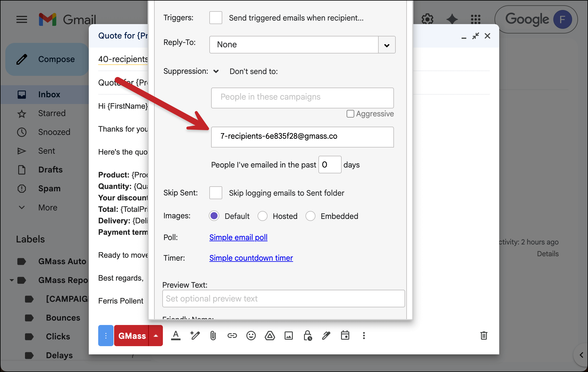
Task: Open the emoji picker icon
Action: [251, 336]
